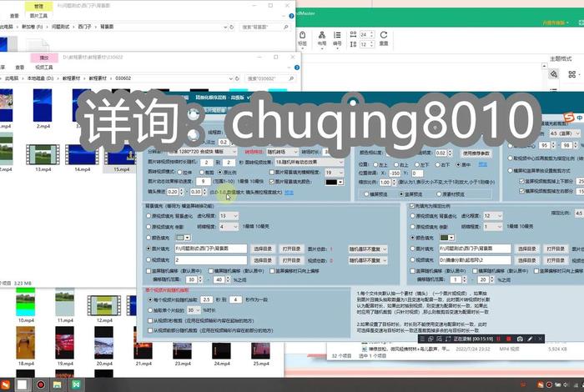Open the blur level dropdown showing 19

click(x=334, y=173)
